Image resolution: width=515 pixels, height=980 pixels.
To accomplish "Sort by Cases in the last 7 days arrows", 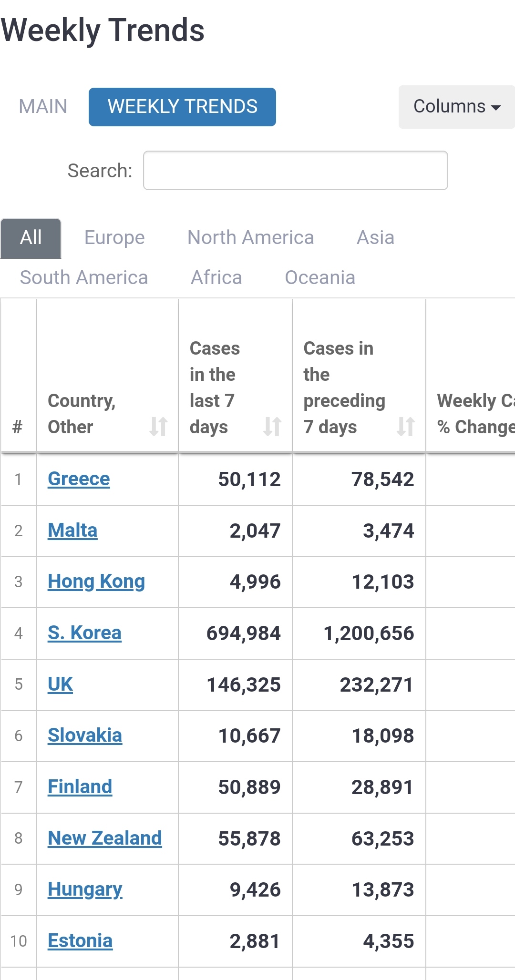I will click(x=272, y=426).
